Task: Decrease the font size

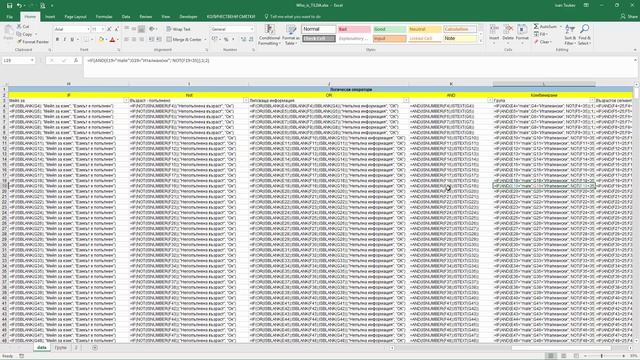Action: (x=116, y=29)
